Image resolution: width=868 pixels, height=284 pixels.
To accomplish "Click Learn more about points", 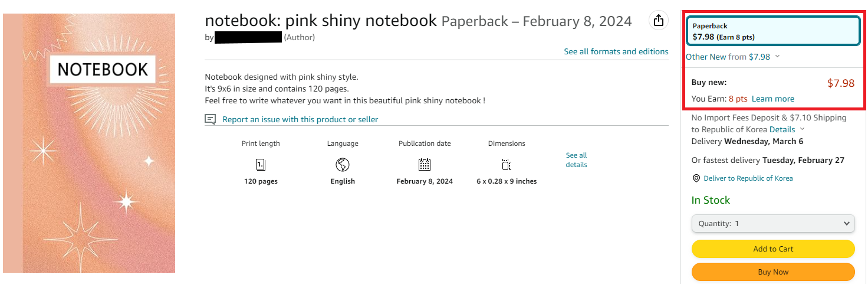I will pyautogui.click(x=773, y=99).
